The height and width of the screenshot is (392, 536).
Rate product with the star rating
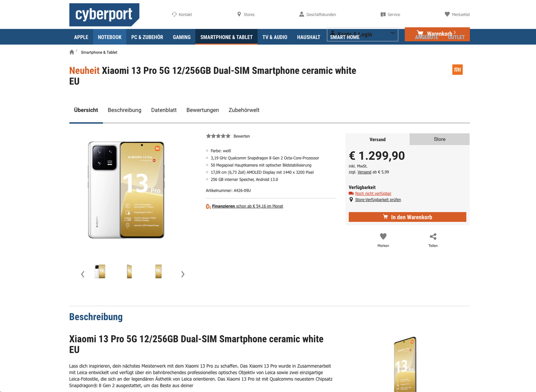click(218, 136)
